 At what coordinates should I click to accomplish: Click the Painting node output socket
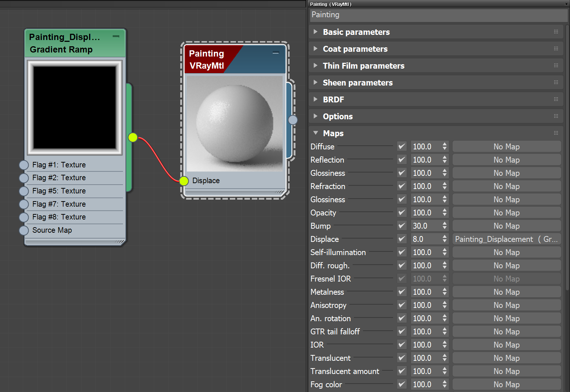293,120
